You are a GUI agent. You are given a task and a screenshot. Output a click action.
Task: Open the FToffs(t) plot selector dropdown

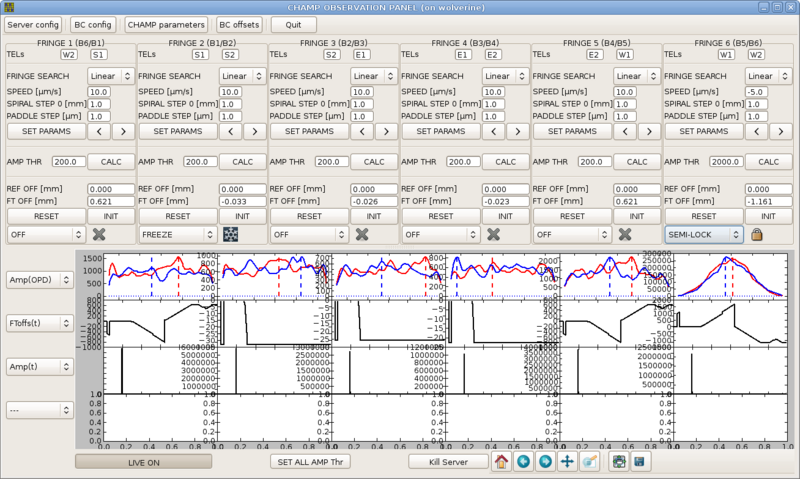point(40,323)
